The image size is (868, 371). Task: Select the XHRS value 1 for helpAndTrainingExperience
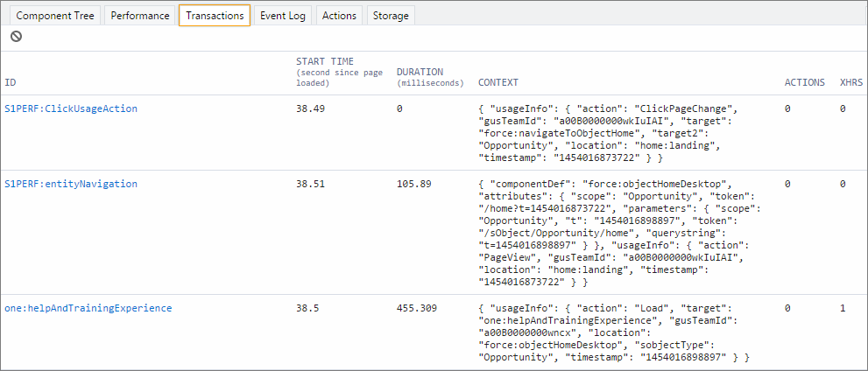coord(843,308)
